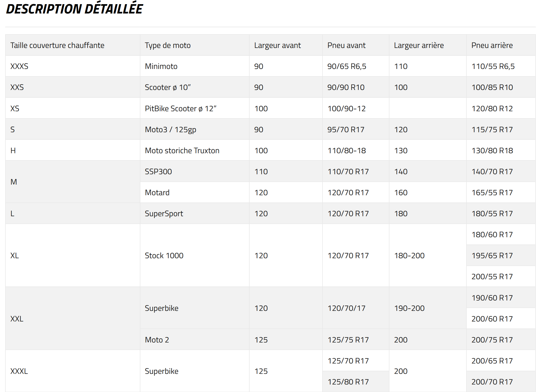Click the 'SSP300' moto type cell
Image resolution: width=536 pixels, height=392 pixels.
point(158,172)
